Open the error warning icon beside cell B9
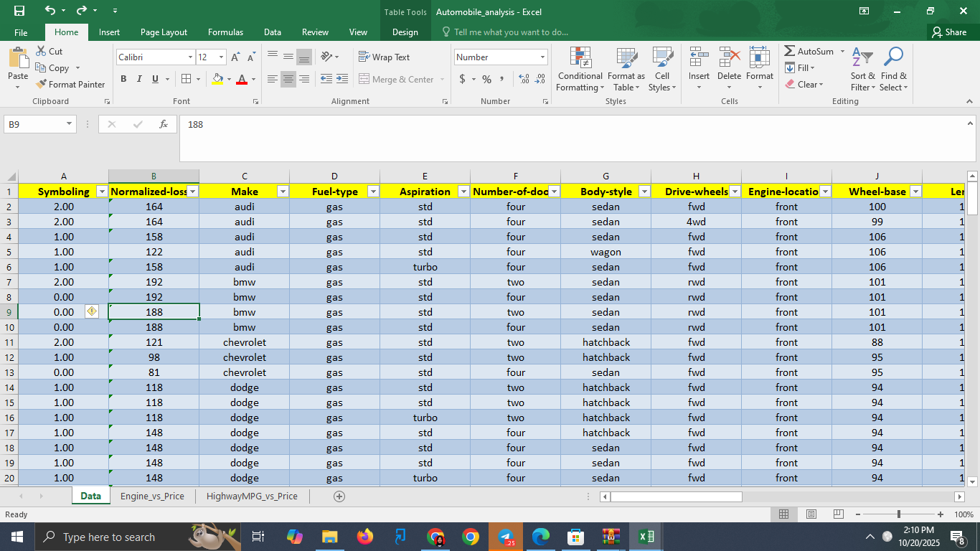The height and width of the screenshot is (551, 980). [x=92, y=311]
